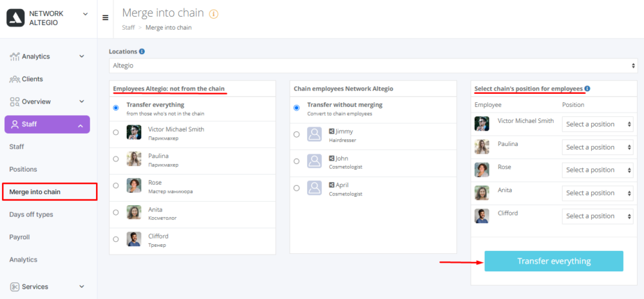Click Rose's photo in position panel
The height and width of the screenshot is (299, 644).
(482, 170)
